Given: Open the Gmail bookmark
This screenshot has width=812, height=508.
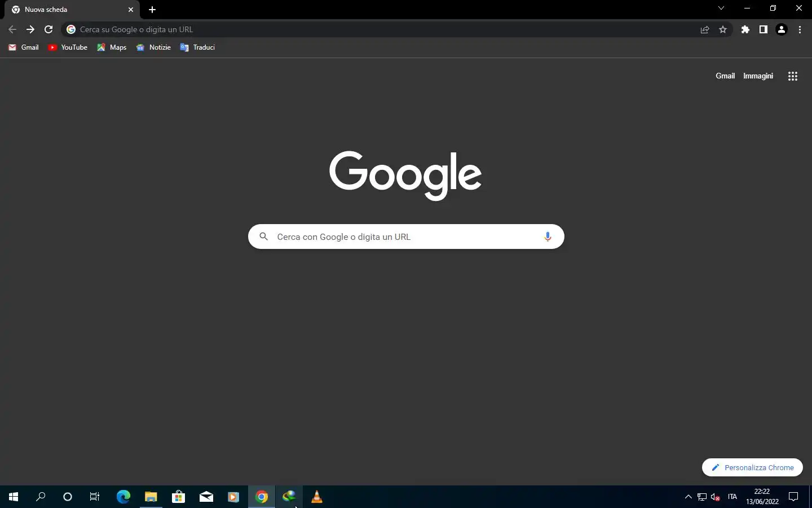Looking at the screenshot, I should click(24, 47).
